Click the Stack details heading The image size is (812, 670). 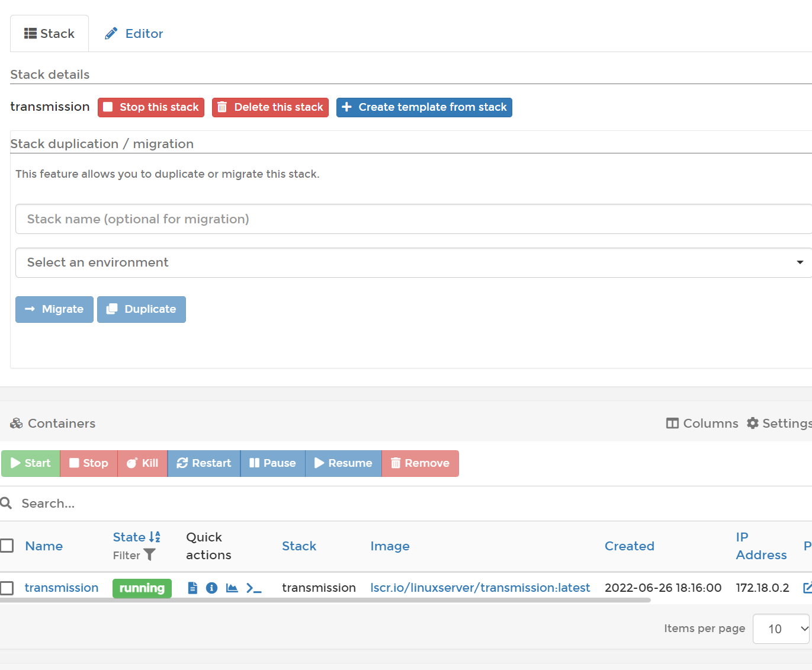click(x=50, y=75)
